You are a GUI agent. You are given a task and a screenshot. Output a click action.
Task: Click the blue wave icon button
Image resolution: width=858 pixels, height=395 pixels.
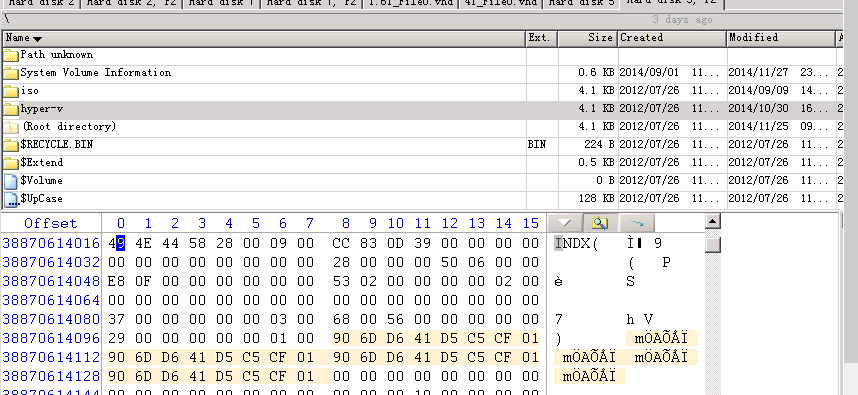click(x=636, y=223)
